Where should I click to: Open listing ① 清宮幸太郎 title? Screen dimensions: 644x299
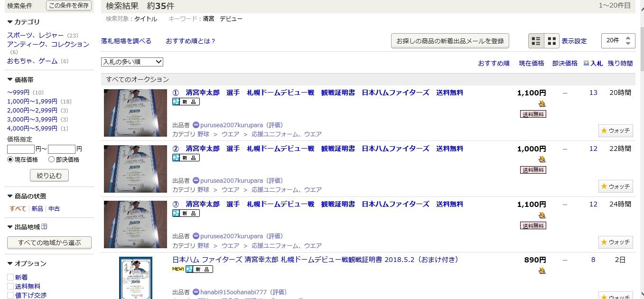pos(317,93)
